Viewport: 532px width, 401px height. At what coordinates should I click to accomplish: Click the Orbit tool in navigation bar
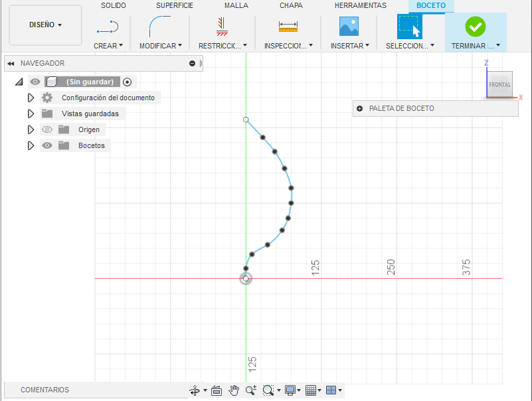(x=195, y=390)
